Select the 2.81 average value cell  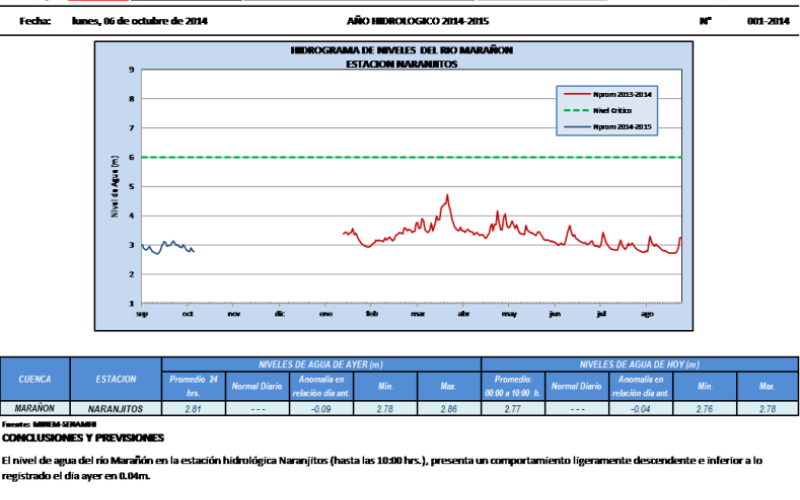[193, 408]
